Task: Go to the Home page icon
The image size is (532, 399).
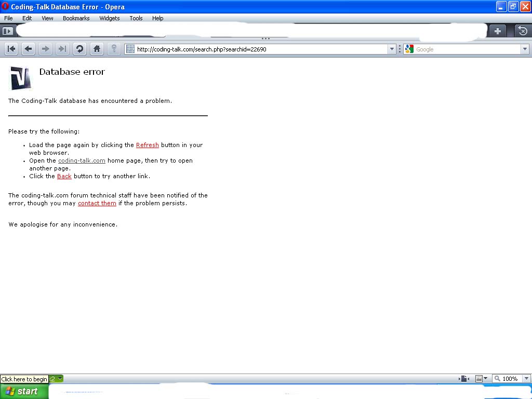Action: [97, 49]
